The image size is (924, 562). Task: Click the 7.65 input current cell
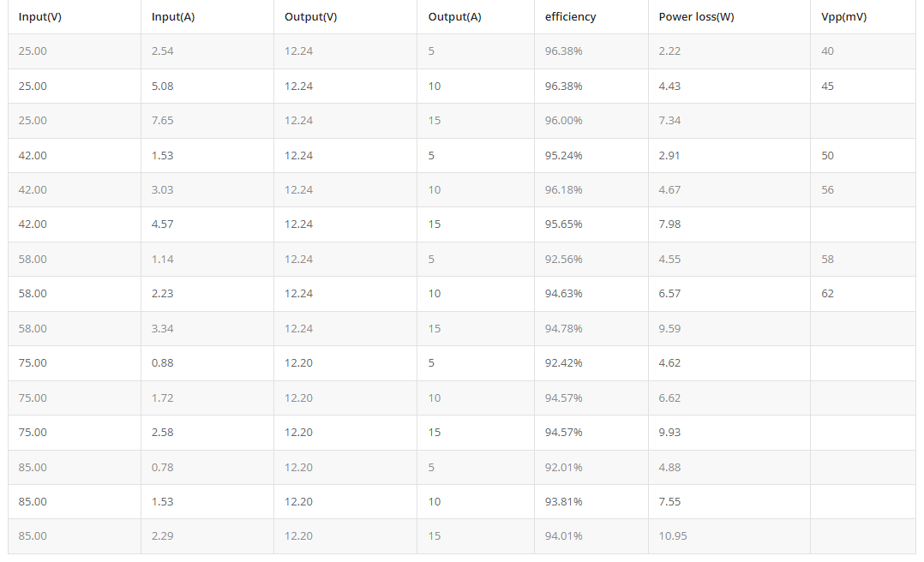coord(162,121)
